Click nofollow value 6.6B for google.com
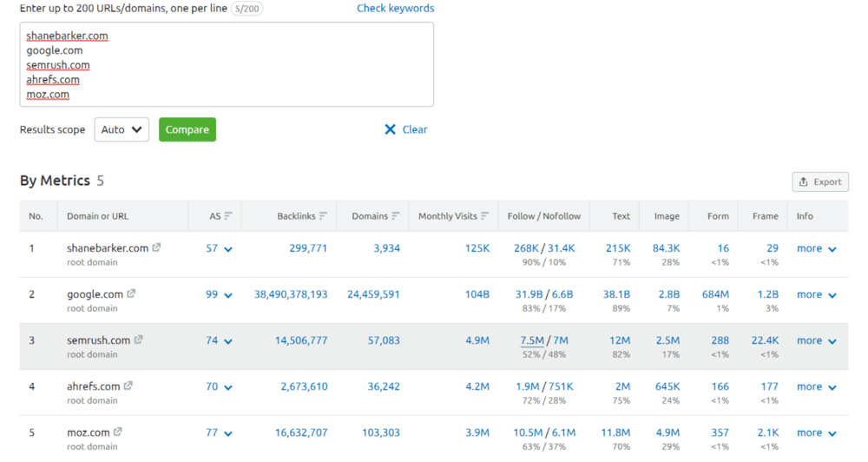This screenshot has height=462, width=868. coord(562,294)
